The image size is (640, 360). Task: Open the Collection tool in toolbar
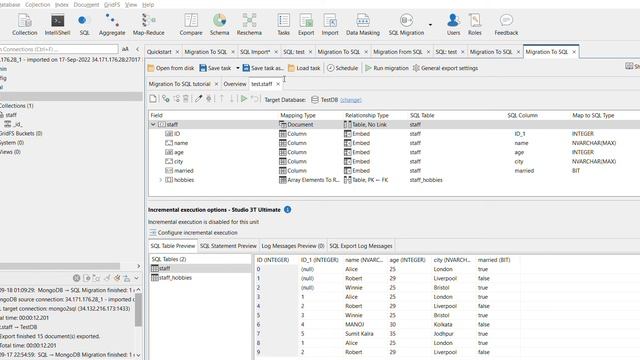coord(24,24)
